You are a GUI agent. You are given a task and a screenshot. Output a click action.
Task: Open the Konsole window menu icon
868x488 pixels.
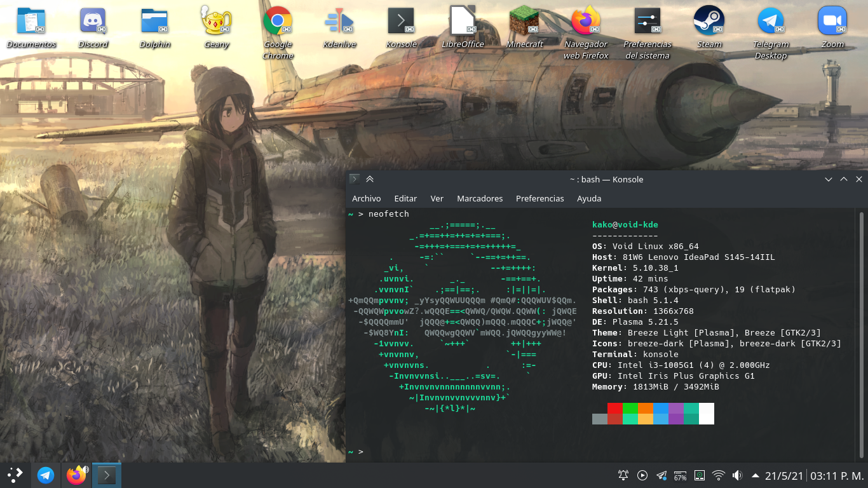coord(355,180)
